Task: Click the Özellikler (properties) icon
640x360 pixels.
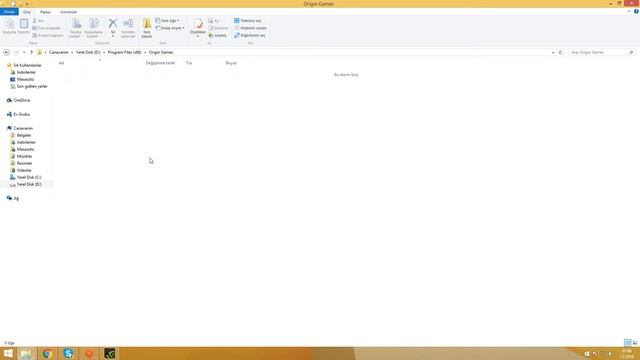Action: tap(198, 28)
